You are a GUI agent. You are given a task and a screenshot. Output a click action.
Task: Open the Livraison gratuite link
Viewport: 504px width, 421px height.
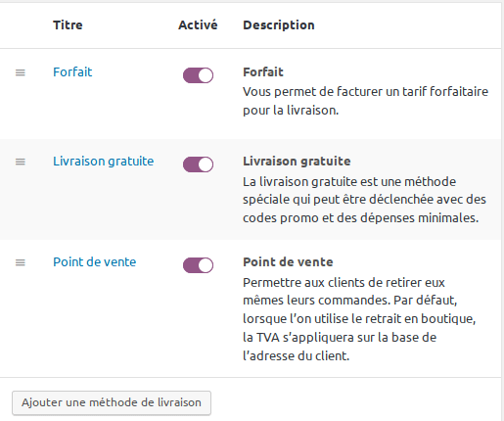[104, 161]
